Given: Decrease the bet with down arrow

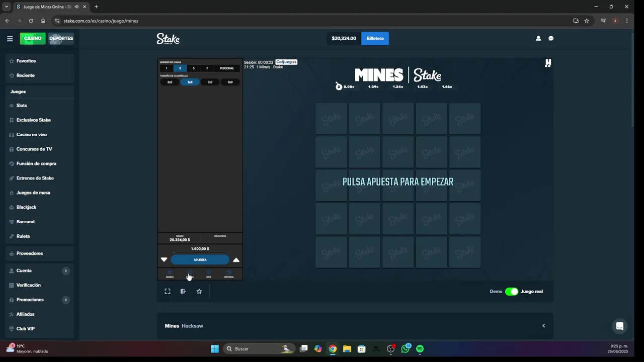Looking at the screenshot, I should click(164, 260).
